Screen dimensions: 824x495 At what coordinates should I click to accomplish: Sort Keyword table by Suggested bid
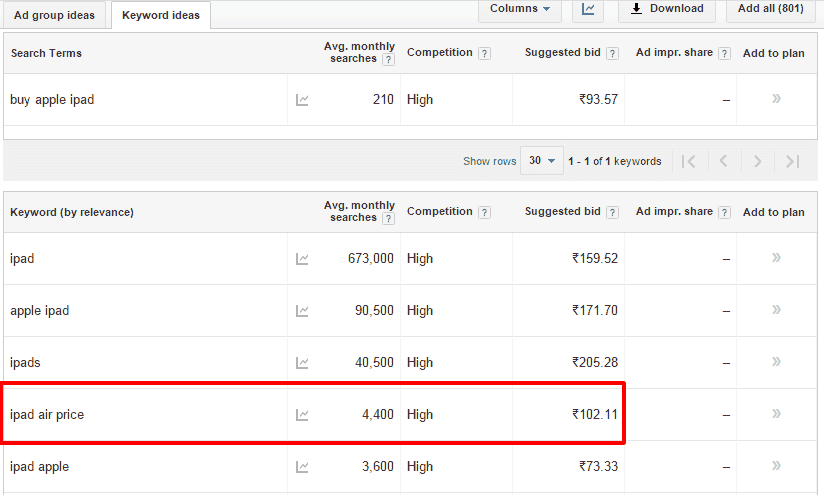(562, 211)
